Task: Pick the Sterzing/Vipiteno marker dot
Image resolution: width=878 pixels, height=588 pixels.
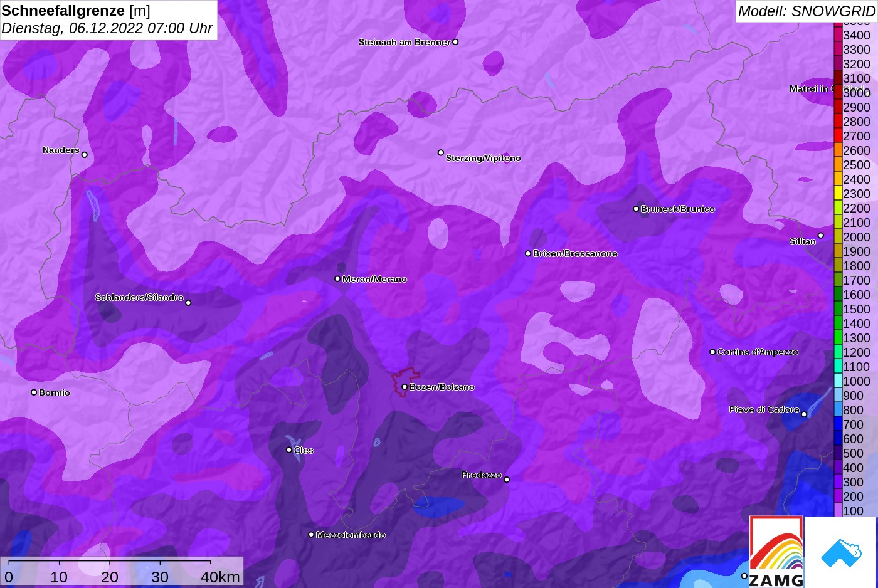Action: tap(441, 152)
